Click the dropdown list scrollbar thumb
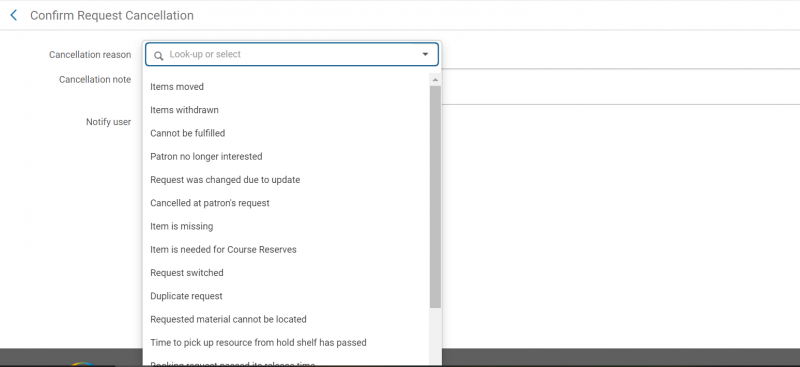The height and width of the screenshot is (367, 800). point(435,197)
